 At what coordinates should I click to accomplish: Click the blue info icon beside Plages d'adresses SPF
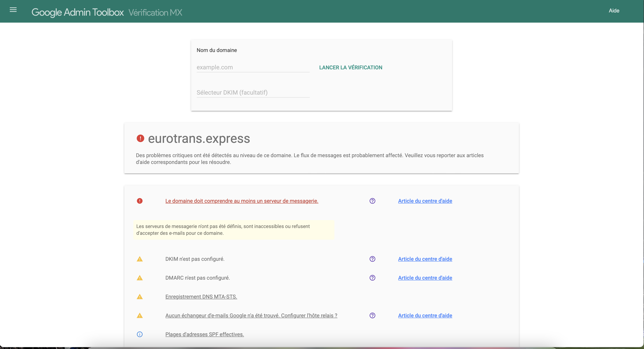point(140,334)
